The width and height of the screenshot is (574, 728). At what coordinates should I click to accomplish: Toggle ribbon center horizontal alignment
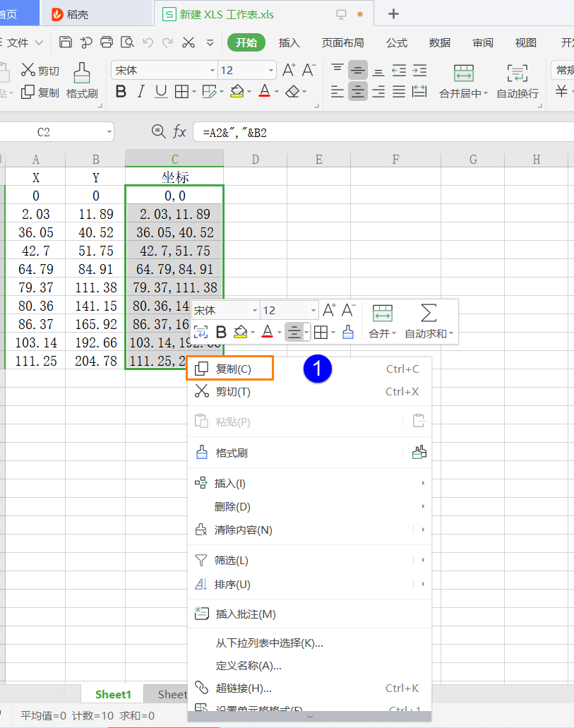click(x=357, y=92)
